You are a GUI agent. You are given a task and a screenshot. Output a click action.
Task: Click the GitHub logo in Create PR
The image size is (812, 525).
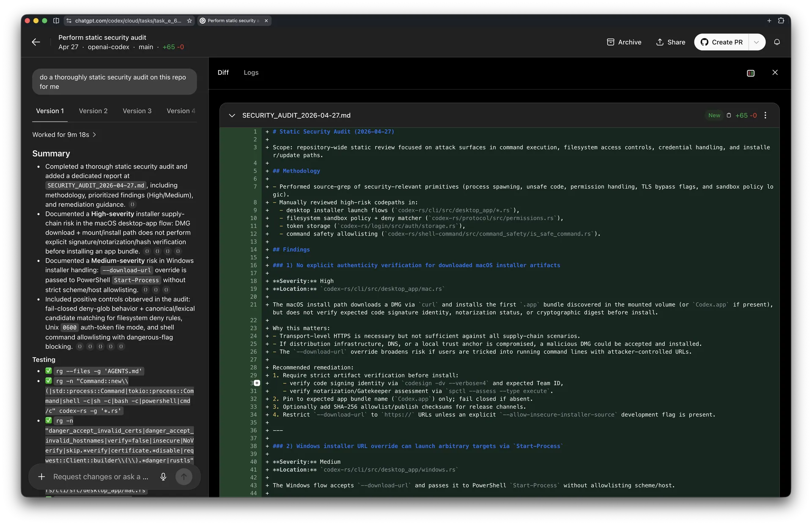pos(704,42)
